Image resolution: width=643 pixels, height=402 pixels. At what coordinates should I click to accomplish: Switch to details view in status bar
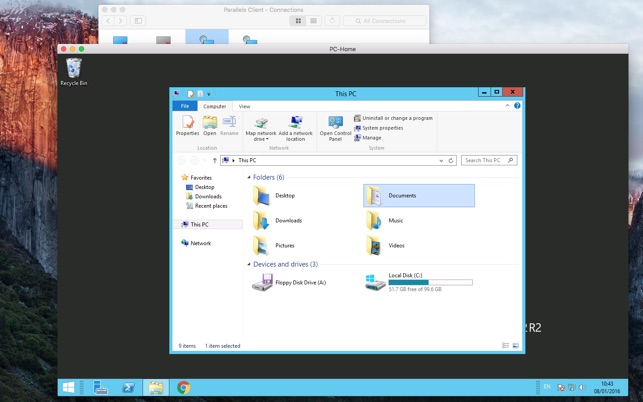click(x=506, y=346)
